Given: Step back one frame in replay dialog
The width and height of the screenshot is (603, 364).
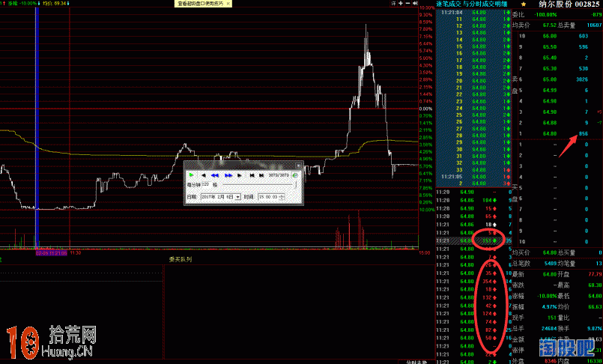Looking at the screenshot, I should [204, 175].
